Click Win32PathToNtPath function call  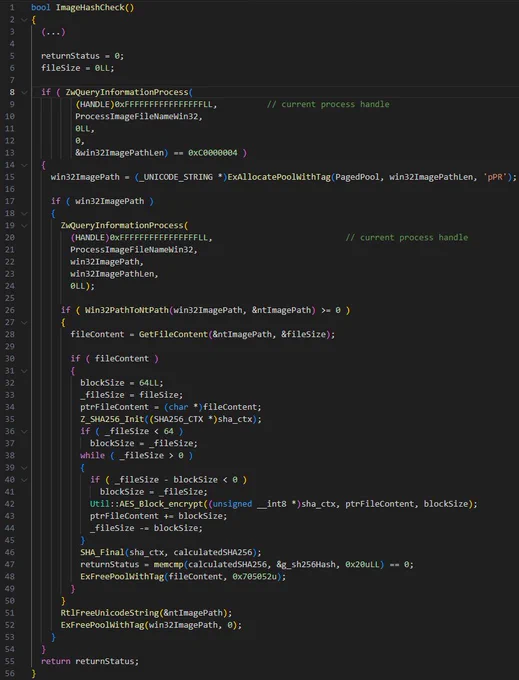coord(127,310)
